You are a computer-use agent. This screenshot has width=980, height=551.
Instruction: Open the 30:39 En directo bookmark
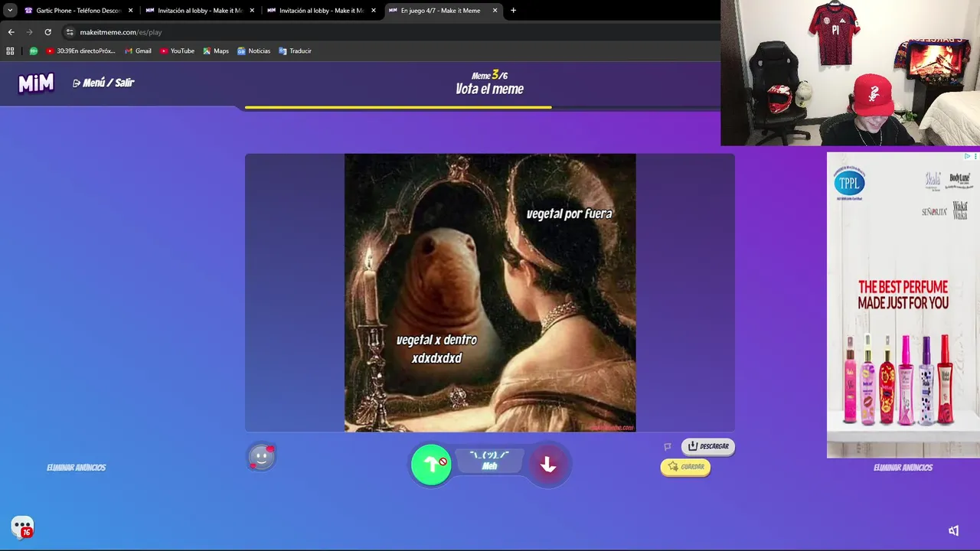point(80,51)
